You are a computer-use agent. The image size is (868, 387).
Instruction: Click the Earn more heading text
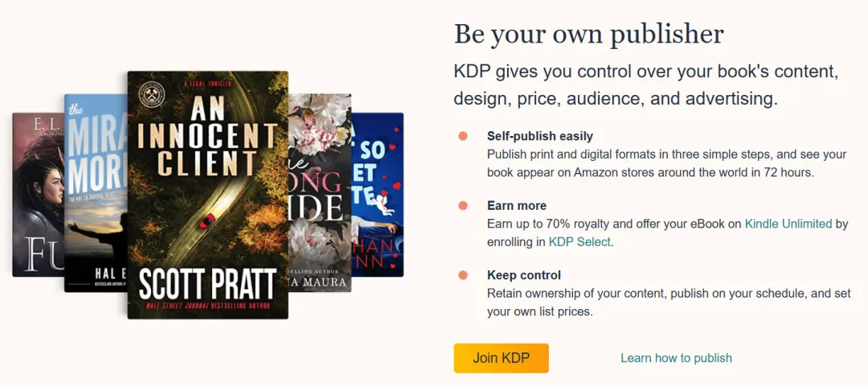click(x=517, y=206)
